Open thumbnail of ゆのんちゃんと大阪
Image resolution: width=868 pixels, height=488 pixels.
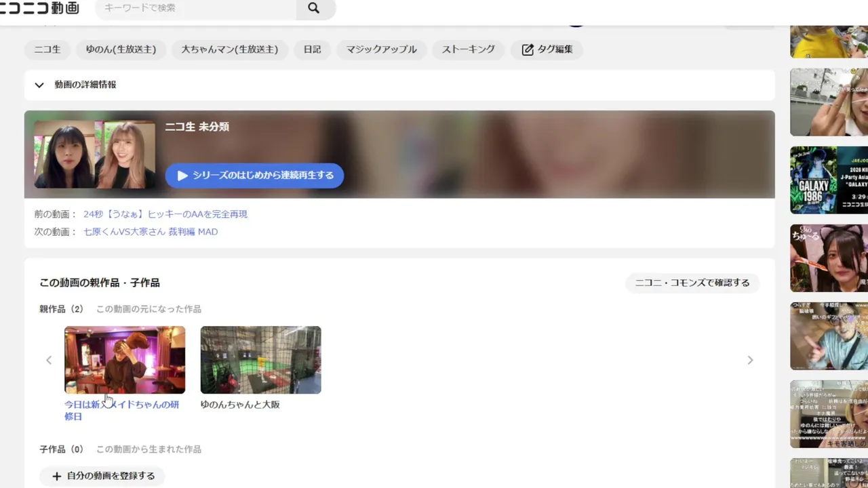pos(261,360)
